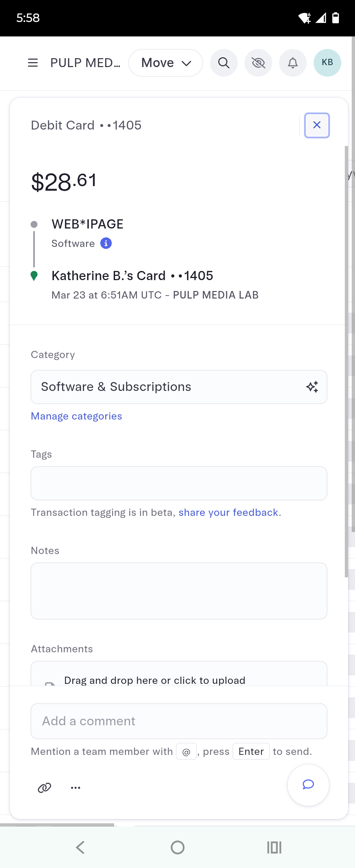
Task: Click the Add a comment box
Action: click(179, 721)
